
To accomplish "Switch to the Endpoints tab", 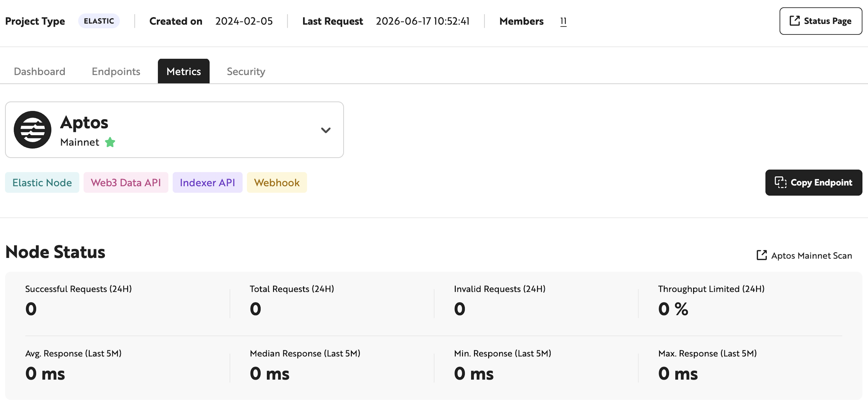I will point(116,71).
